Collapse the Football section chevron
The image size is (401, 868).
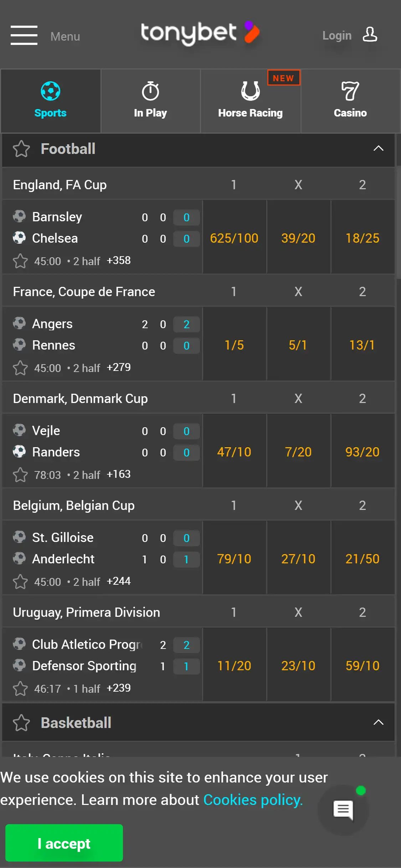[x=378, y=149]
